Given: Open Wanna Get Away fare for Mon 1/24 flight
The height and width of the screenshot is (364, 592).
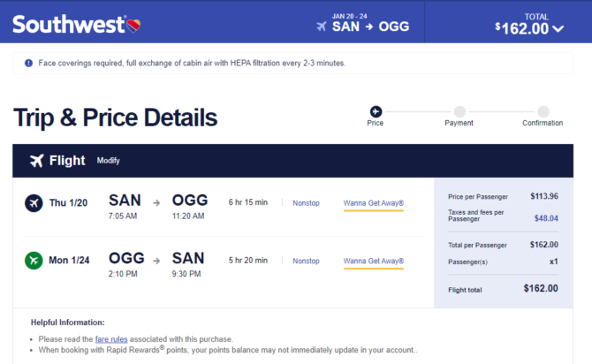Looking at the screenshot, I should (374, 261).
